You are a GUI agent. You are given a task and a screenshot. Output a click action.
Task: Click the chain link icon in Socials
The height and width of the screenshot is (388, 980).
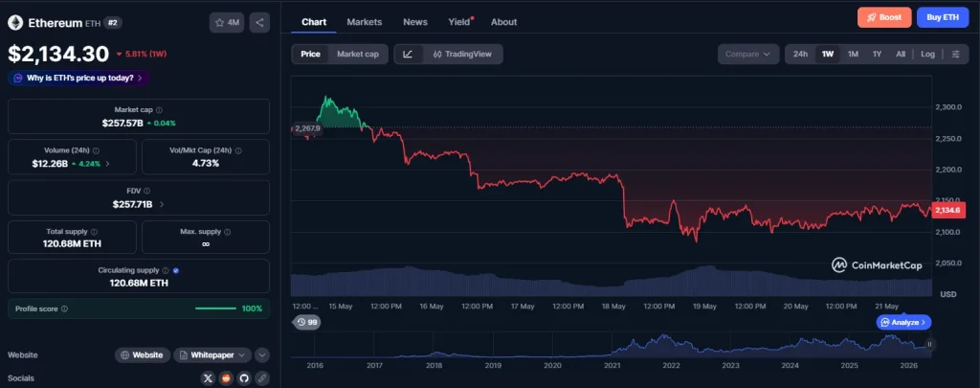click(x=262, y=378)
